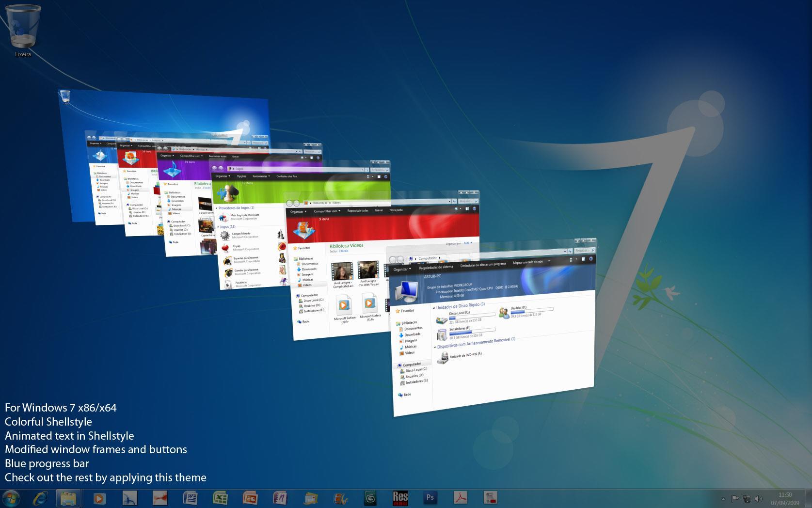Open the Windows Start orb
Image resolution: width=812 pixels, height=508 pixels.
(x=11, y=498)
